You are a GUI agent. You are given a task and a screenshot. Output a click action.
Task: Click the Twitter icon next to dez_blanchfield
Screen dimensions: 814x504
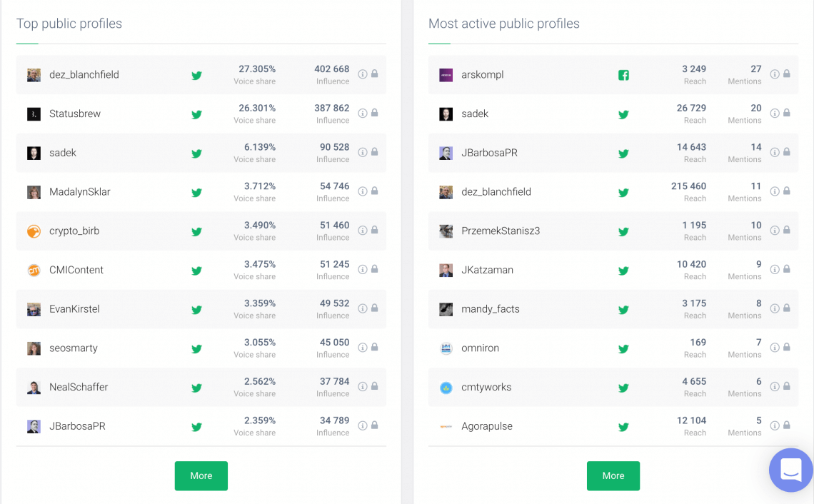(x=196, y=74)
